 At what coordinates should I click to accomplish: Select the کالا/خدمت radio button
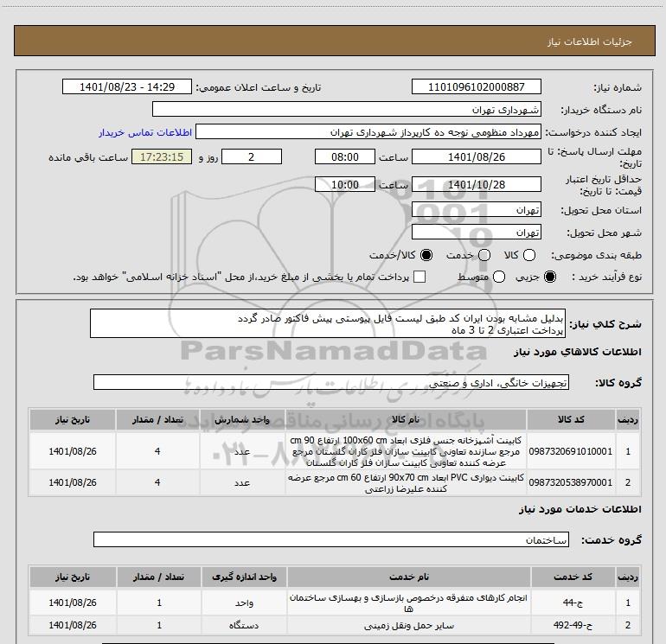[426, 255]
